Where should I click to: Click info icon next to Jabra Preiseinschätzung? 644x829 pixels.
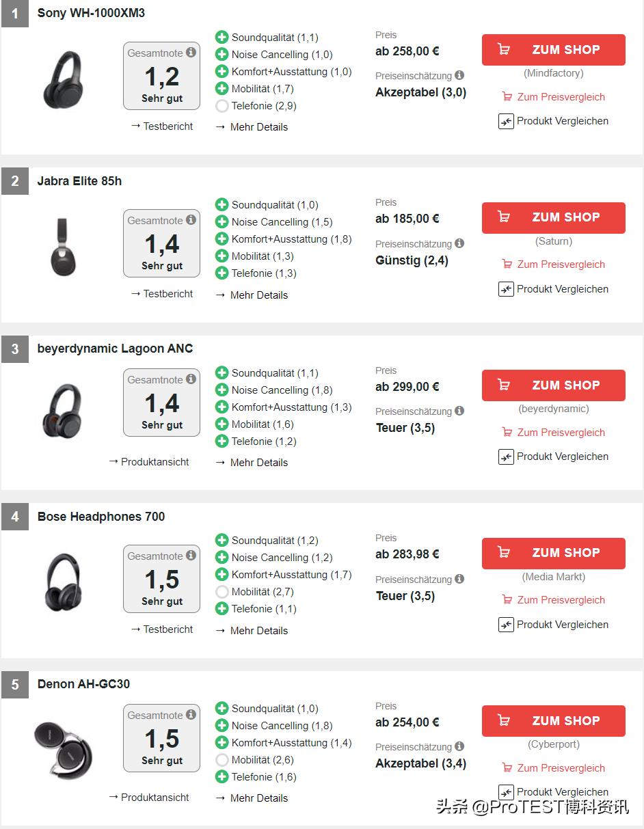[459, 243]
